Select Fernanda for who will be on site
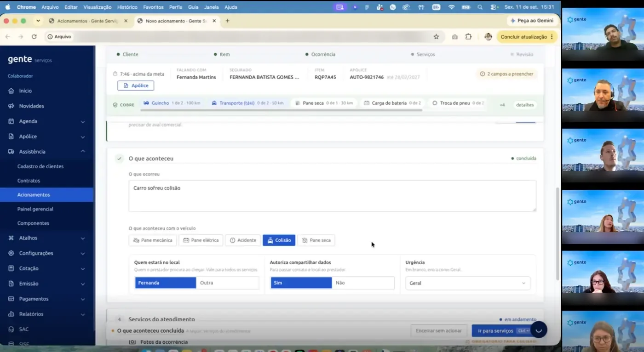Image resolution: width=644 pixels, height=352 pixels. (x=166, y=283)
